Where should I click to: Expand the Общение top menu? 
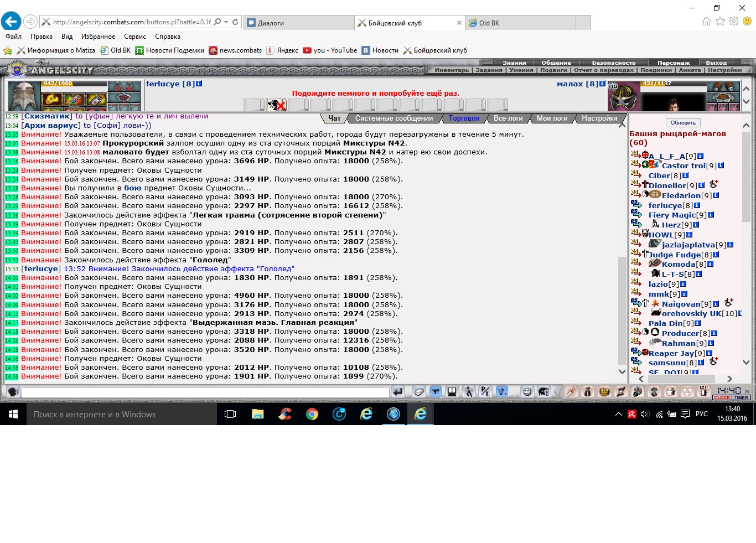556,63
